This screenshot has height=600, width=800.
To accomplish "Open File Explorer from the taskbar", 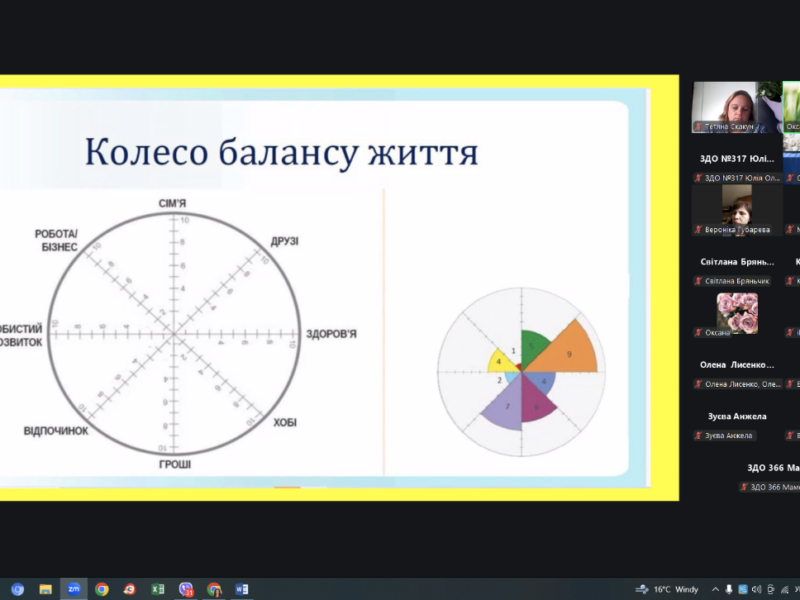I will pyautogui.click(x=45, y=589).
